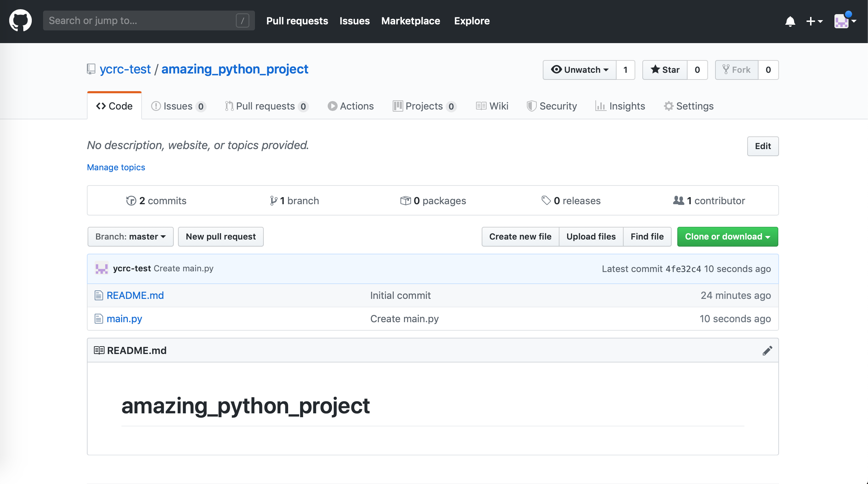
Task: Open the latest commit message Create main.py
Action: (184, 268)
